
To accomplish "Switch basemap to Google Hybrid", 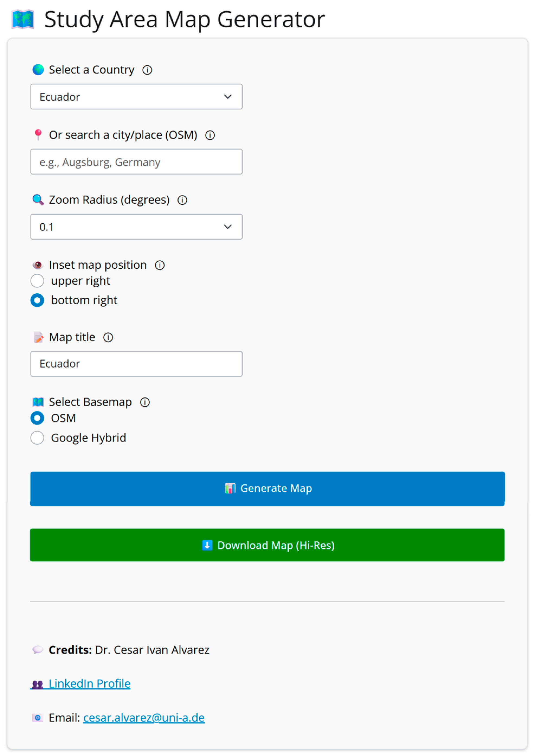I will (37, 438).
